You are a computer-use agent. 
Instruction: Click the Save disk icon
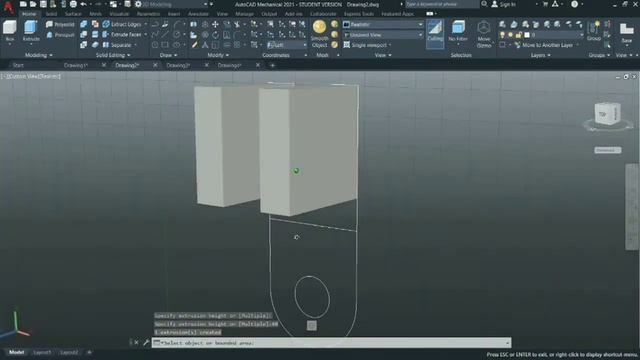tap(43, 4)
